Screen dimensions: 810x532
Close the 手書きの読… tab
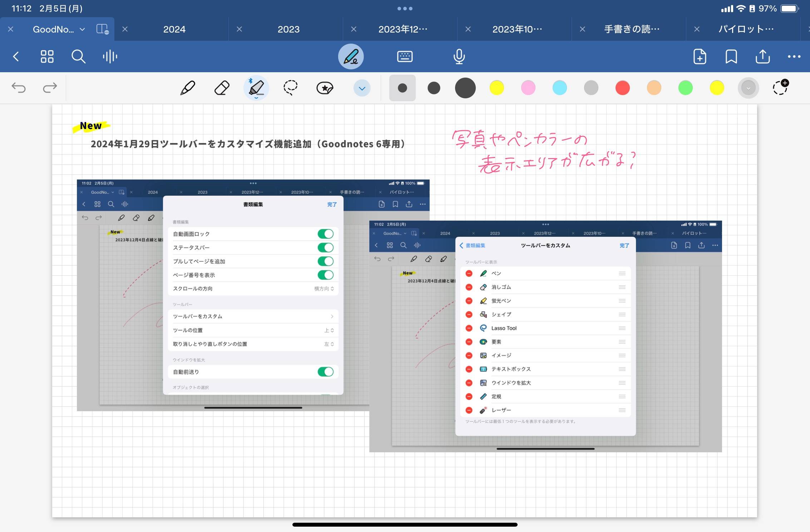point(583,29)
